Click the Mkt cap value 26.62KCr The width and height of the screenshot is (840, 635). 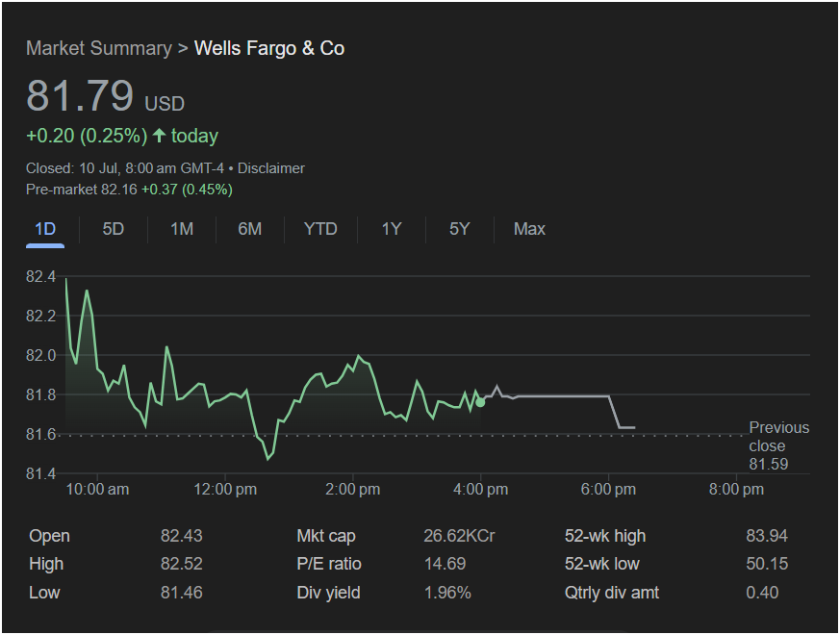point(459,536)
